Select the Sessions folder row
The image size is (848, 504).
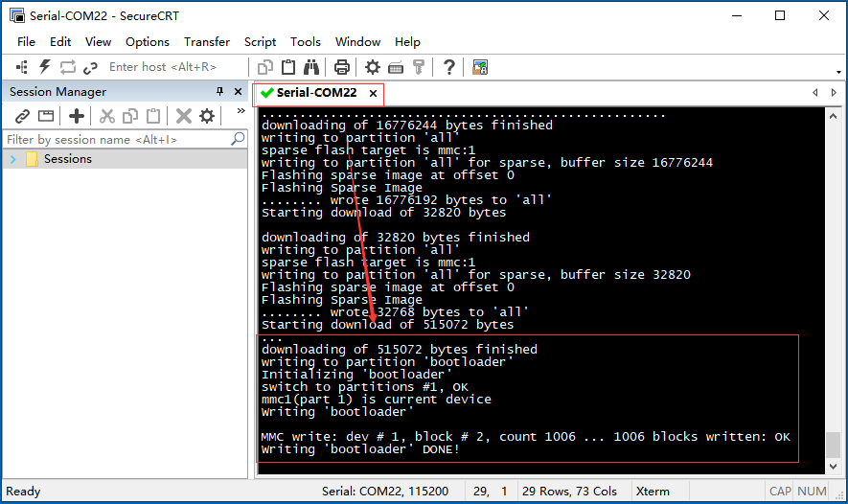tap(125, 159)
